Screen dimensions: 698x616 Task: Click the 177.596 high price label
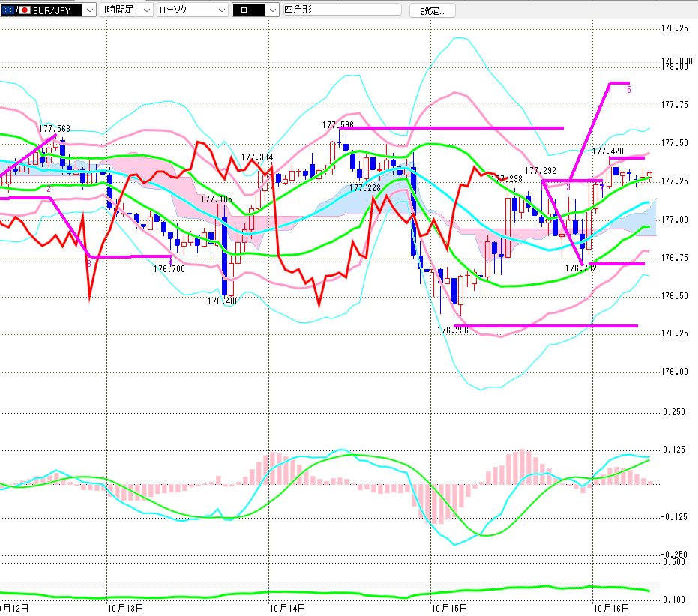[338, 125]
